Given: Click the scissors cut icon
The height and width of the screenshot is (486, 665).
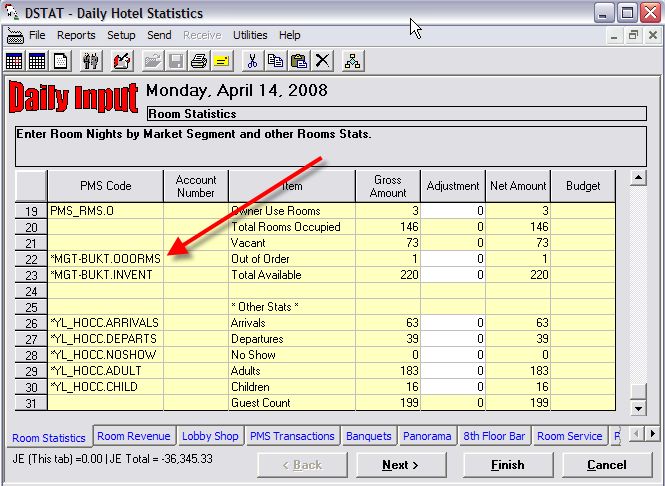Looking at the screenshot, I should coord(253,61).
